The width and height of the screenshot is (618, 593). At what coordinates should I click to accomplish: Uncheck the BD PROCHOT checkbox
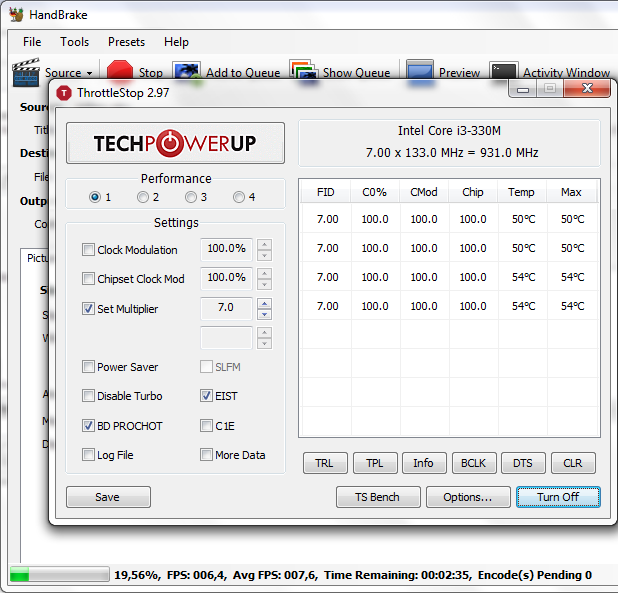(x=88, y=426)
